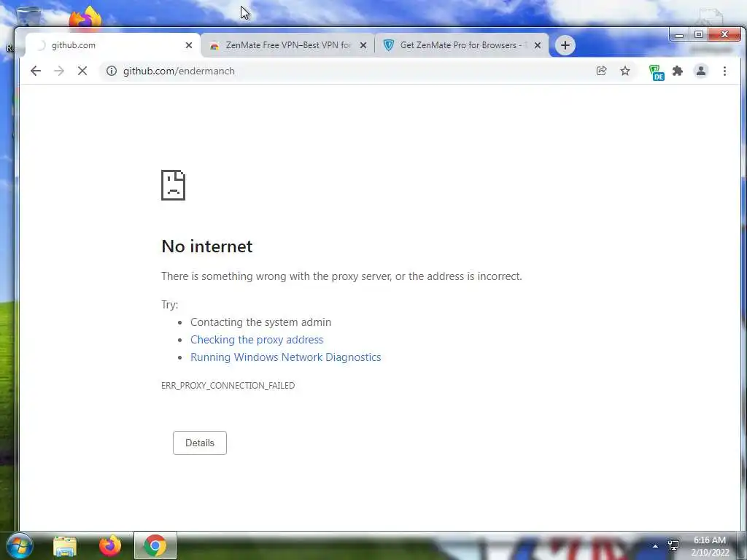Select the ERR_PROXY_CONNECTION_FAILED error code text
Viewport: 747px width, 560px height.
(228, 385)
